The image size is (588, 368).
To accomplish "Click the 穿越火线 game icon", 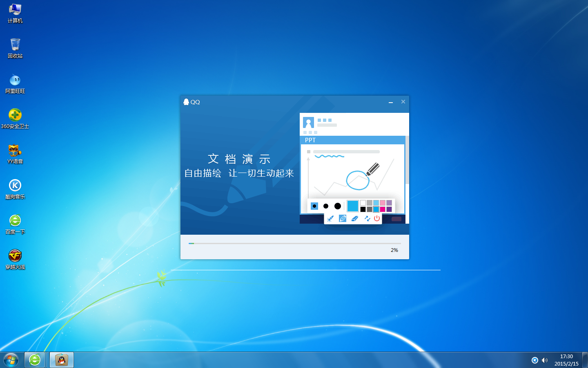I will (x=15, y=259).
